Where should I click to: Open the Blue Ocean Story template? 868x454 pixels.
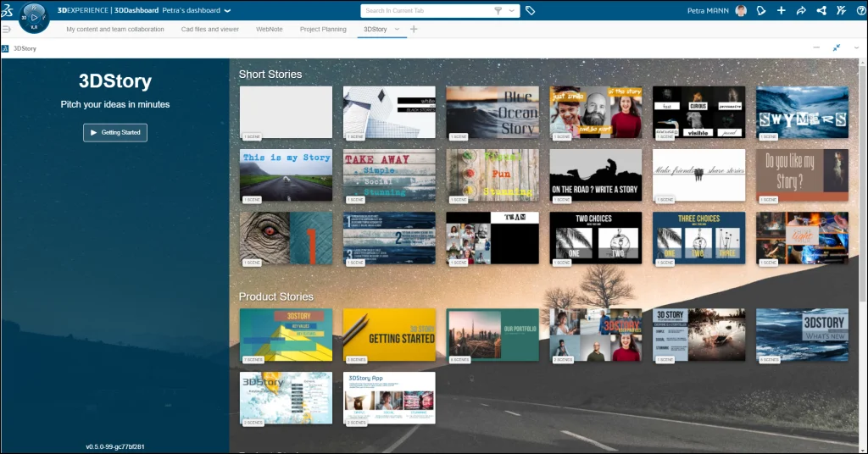[x=492, y=112]
